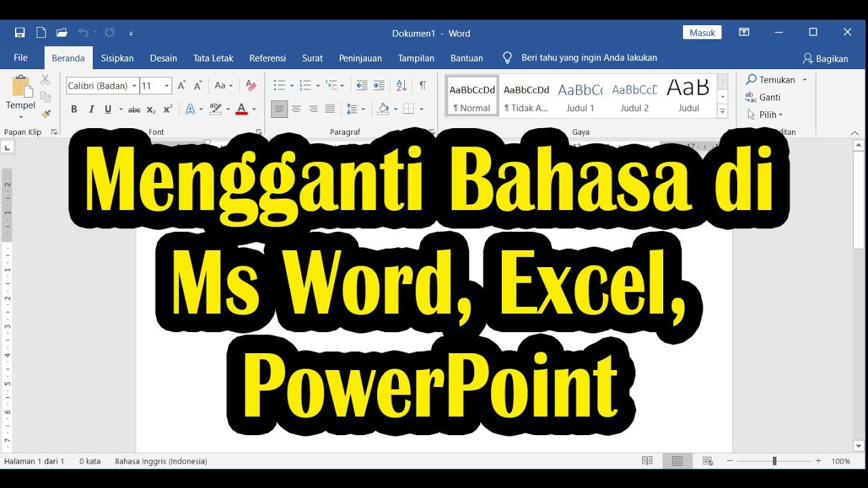
Task: Open a file via folder icon
Action: tap(62, 33)
